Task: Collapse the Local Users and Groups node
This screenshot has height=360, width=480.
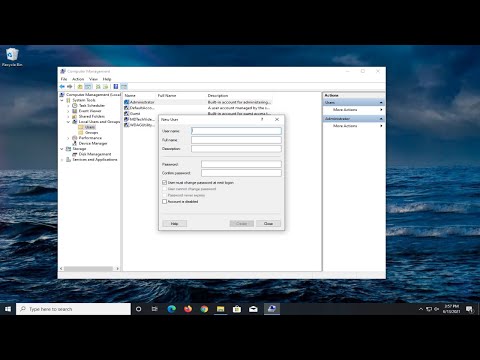Action: pyautogui.click(x=68, y=122)
